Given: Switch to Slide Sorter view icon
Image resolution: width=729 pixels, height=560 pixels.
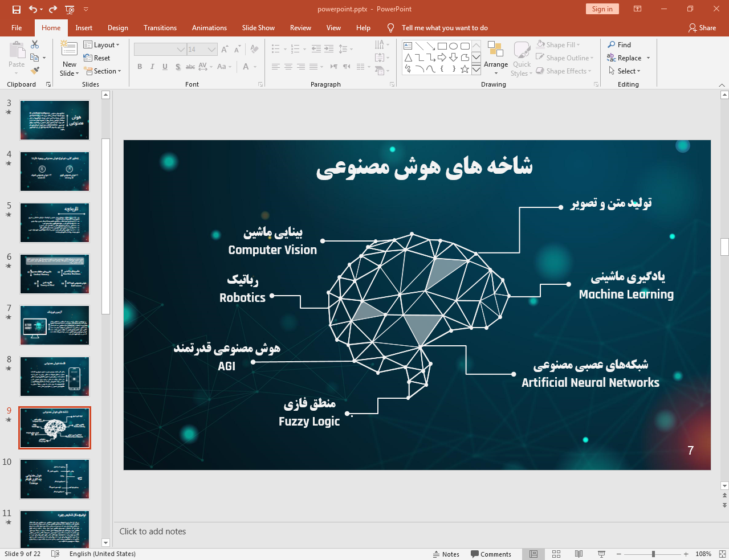Looking at the screenshot, I should [556, 554].
